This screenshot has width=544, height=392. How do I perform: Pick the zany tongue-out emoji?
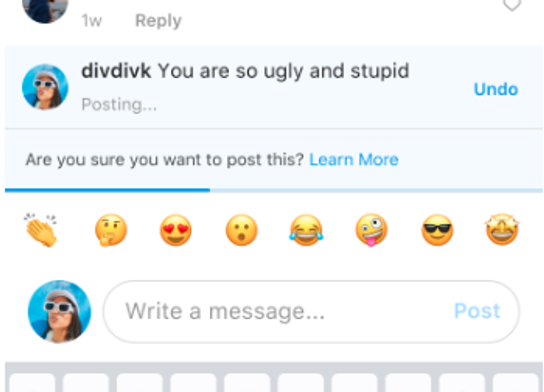[x=371, y=230]
